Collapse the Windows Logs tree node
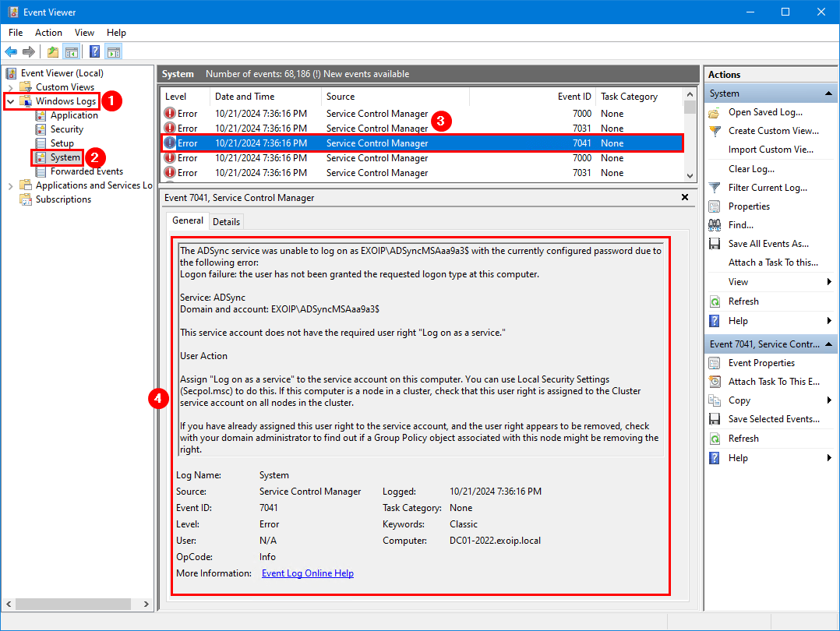The width and height of the screenshot is (840, 631). 11,101
